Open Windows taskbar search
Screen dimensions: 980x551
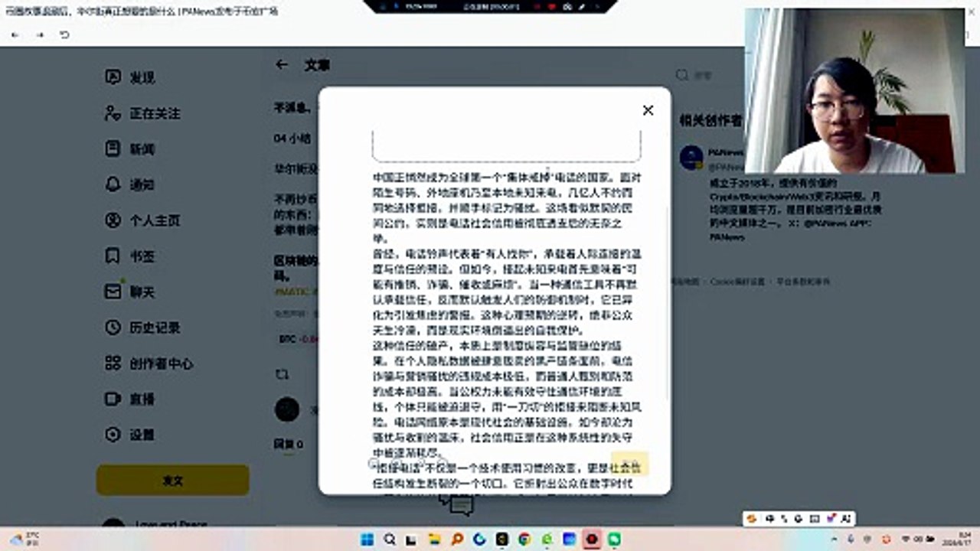pos(390,540)
